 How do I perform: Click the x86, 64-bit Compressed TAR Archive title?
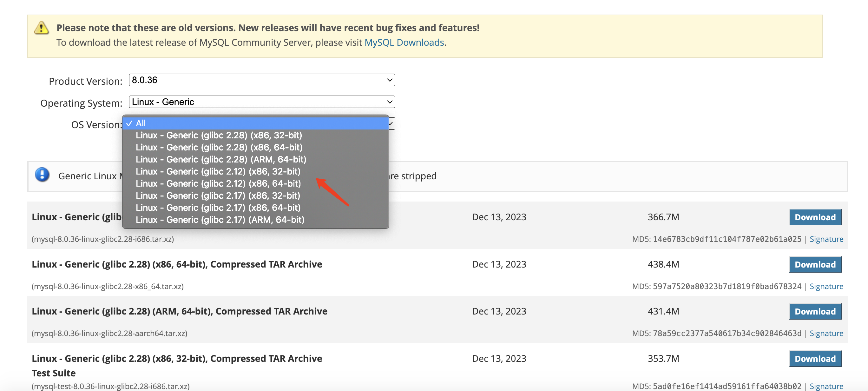point(177,264)
